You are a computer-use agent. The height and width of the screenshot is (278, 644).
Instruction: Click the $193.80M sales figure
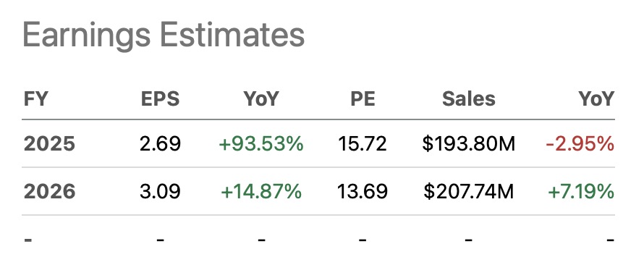point(469,144)
